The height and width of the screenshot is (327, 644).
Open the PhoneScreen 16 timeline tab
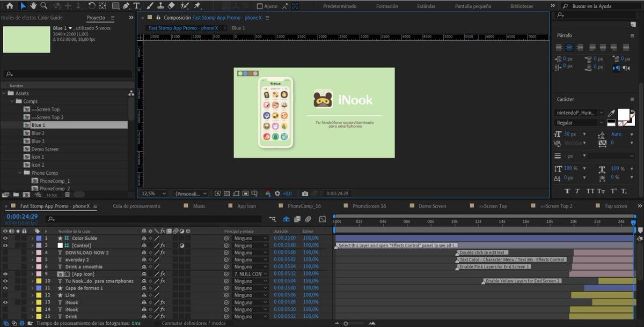(369, 206)
